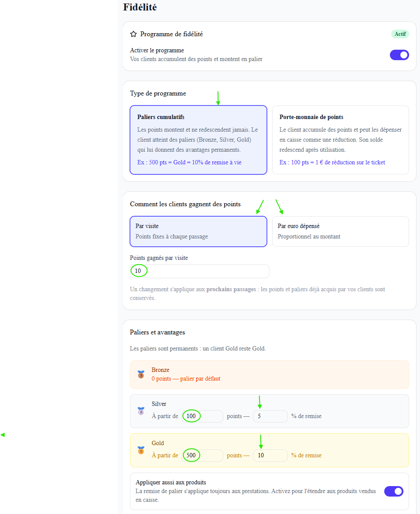Click '% de remise' label in Gold row
The image size is (420, 514).
point(306,455)
